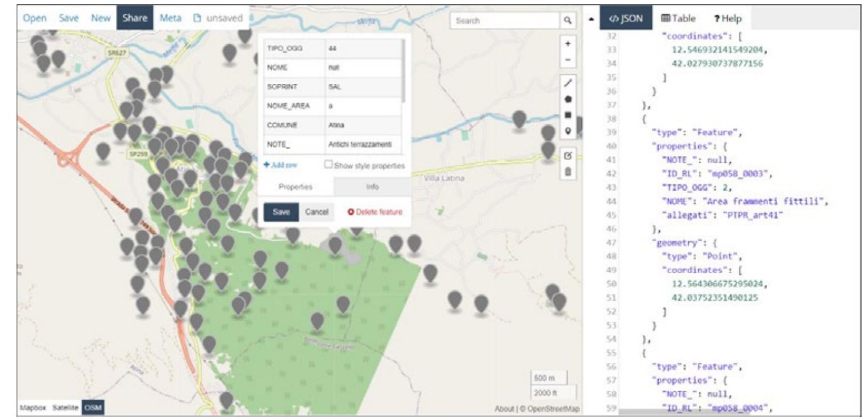Open the Open menu
Image resolution: width=868 pixels, height=420 pixels.
pos(35,18)
